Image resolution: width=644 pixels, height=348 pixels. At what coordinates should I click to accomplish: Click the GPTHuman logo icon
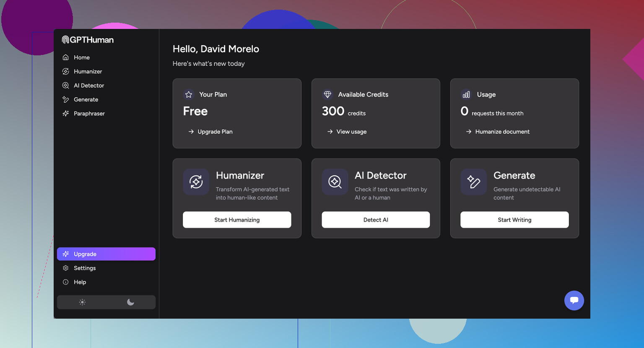pos(65,39)
